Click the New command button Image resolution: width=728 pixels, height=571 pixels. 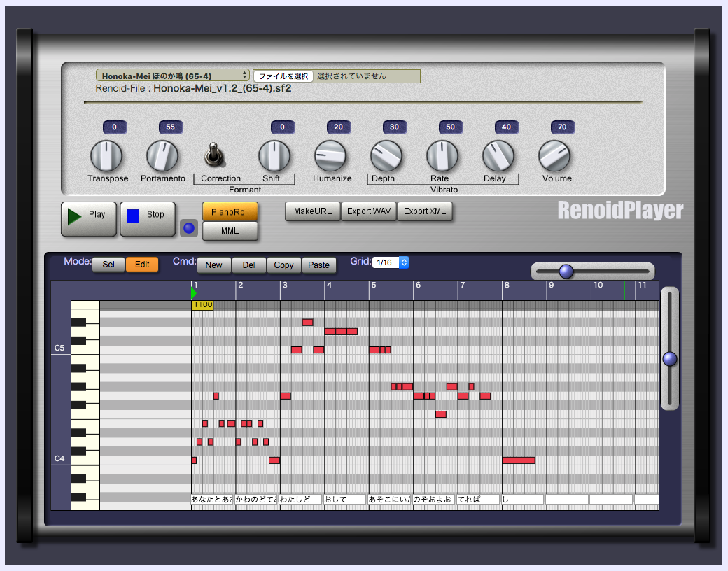(x=214, y=265)
